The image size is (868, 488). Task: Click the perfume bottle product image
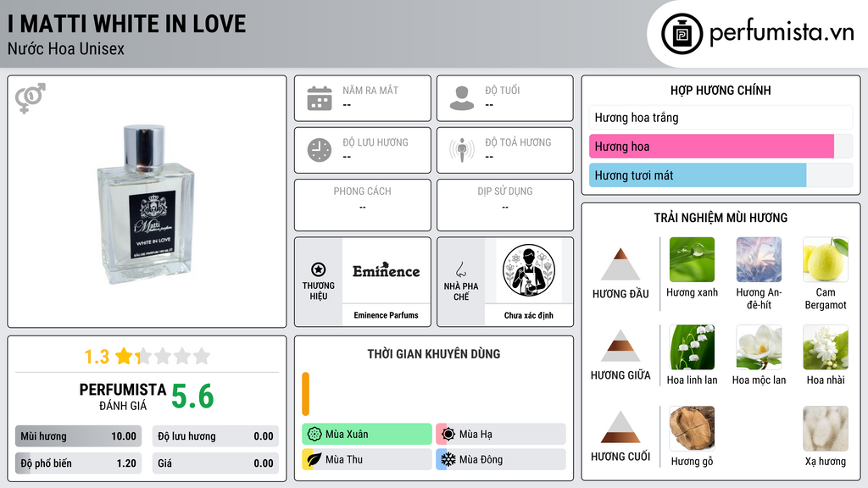pyautogui.click(x=145, y=205)
